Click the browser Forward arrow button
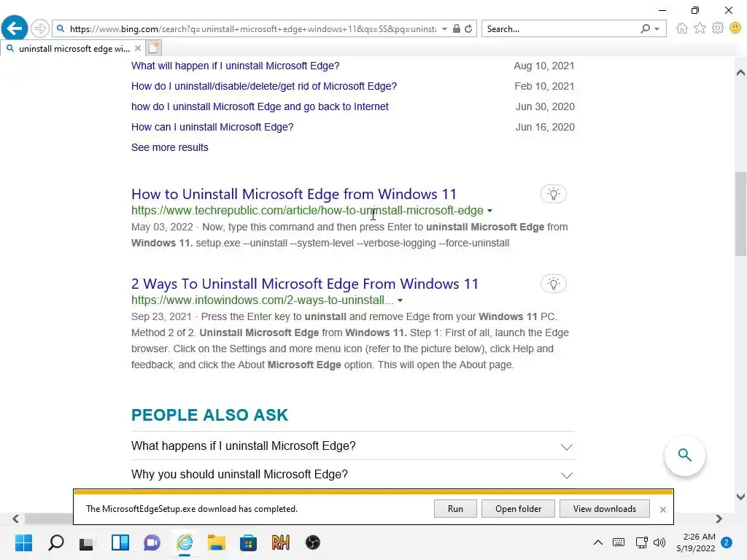Screen dimensions: 747x560 40,28
